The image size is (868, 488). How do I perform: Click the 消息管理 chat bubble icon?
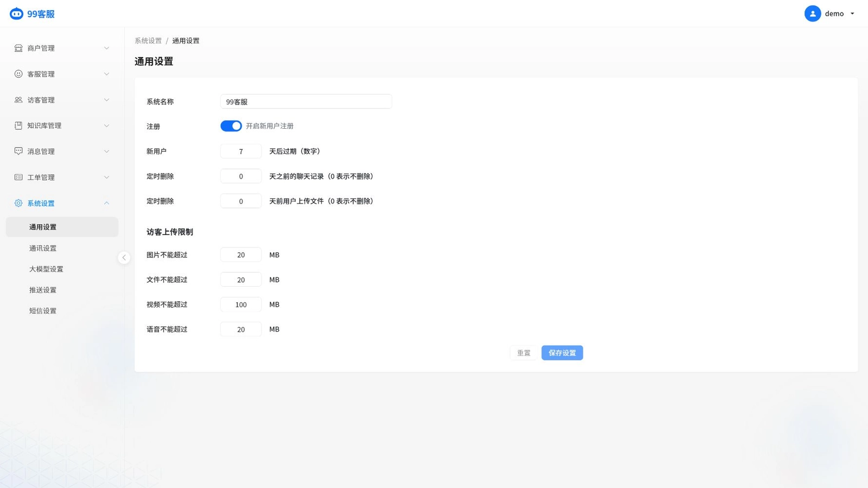point(18,151)
